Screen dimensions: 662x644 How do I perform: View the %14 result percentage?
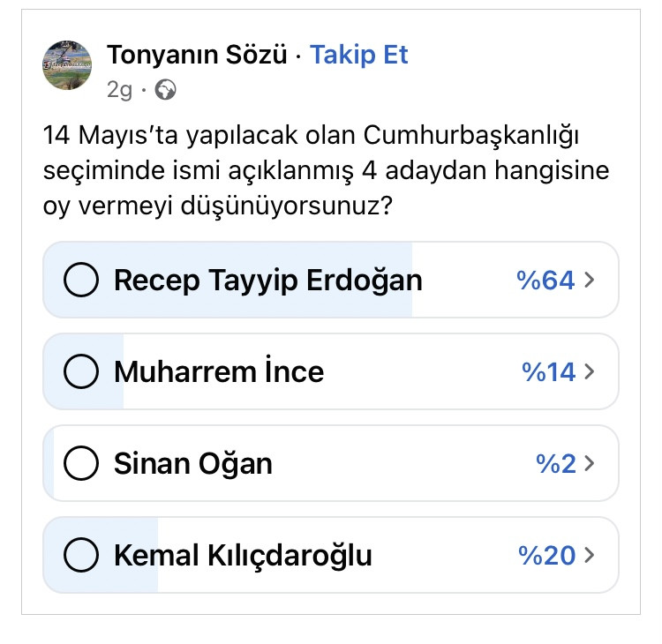(x=548, y=371)
